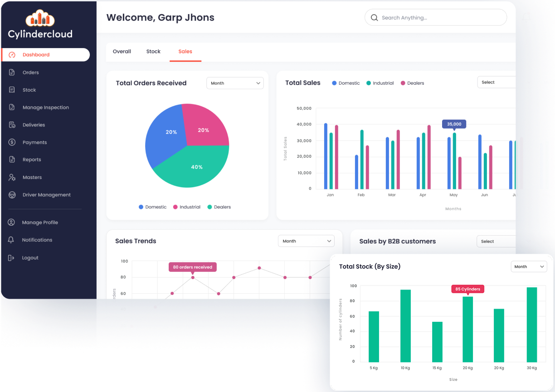The height and width of the screenshot is (392, 555).
Task: Open Manage Profile from sidebar
Action: [x=40, y=223]
